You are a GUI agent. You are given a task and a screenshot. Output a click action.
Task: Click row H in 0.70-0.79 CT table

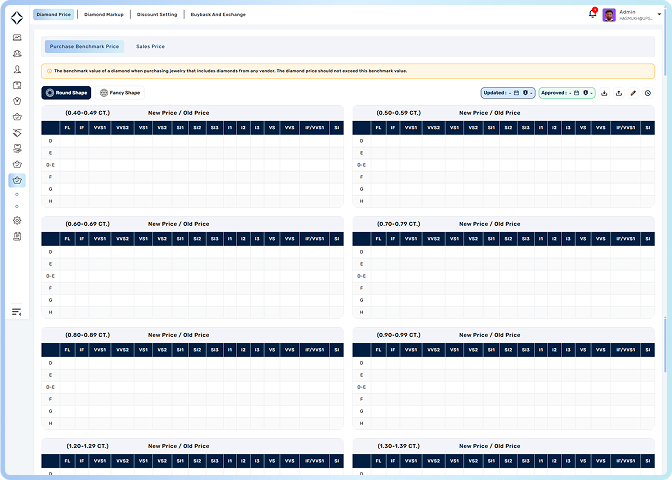504,312
